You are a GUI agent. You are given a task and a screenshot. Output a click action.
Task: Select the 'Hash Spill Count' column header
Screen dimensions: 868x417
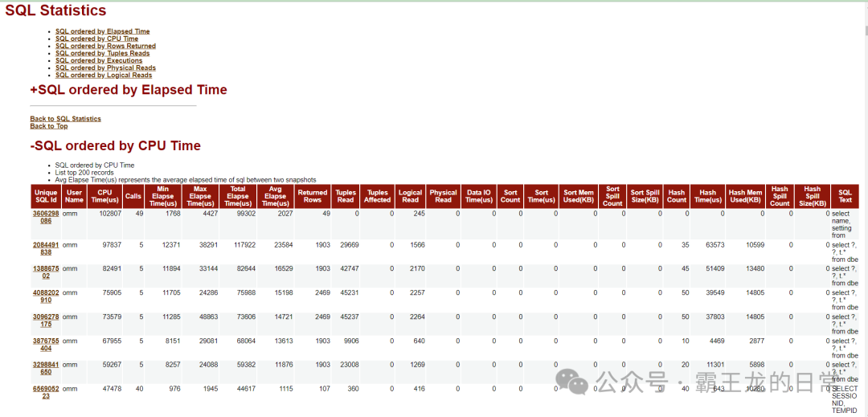(780, 196)
